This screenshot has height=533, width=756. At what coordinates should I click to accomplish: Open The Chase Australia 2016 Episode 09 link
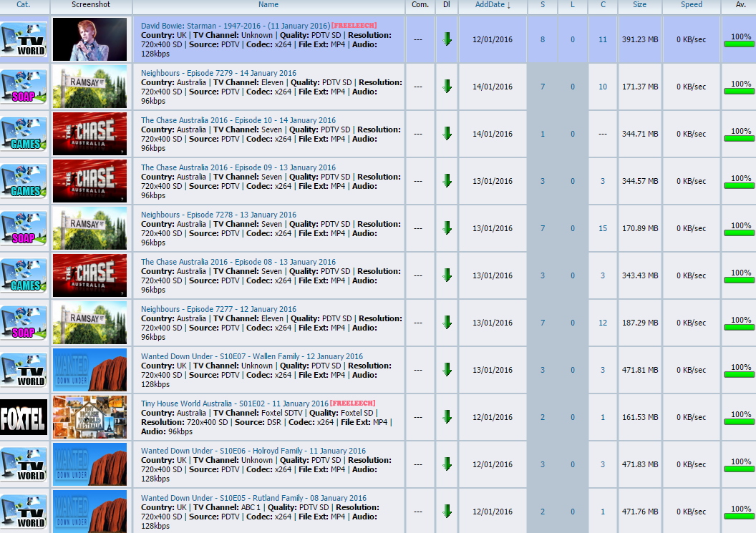[238, 167]
